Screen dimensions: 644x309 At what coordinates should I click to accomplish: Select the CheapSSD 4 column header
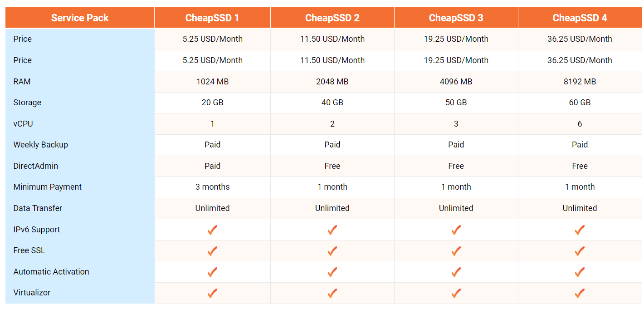pos(580,18)
